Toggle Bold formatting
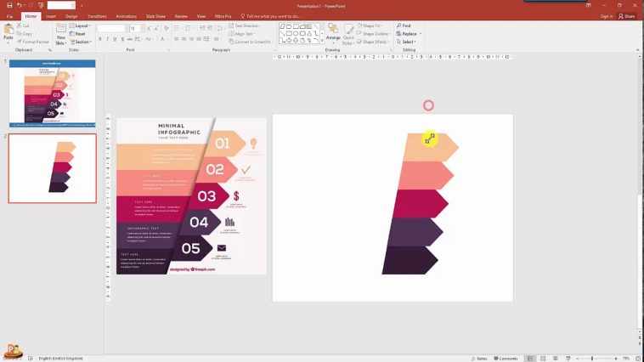Screen dimensions: 644x362 (101, 39)
